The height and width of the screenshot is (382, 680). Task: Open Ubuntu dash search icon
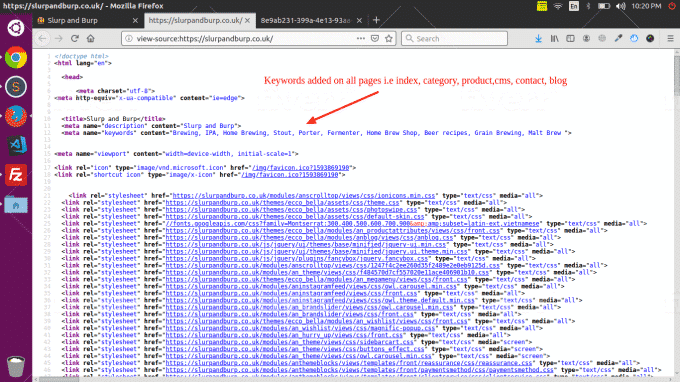[x=16, y=28]
